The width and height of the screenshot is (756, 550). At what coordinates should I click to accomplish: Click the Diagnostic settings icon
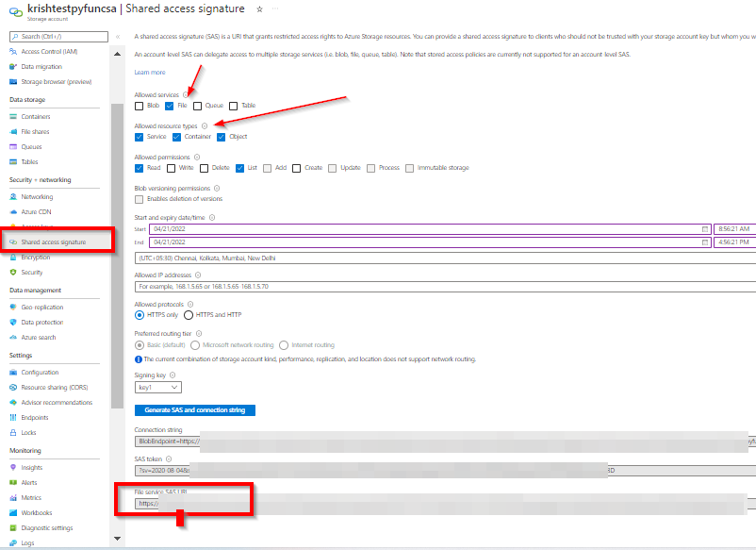pos(13,527)
